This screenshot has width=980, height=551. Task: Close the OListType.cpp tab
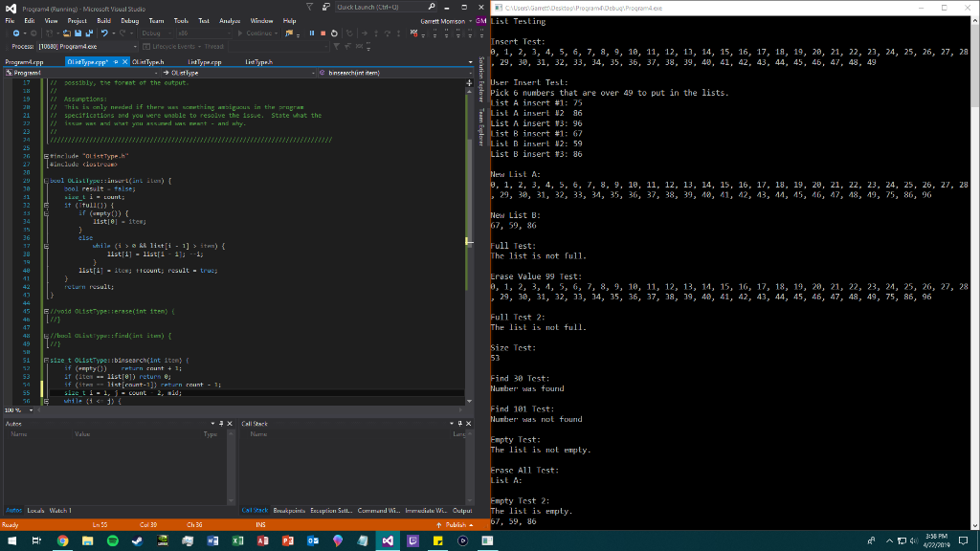click(x=124, y=62)
